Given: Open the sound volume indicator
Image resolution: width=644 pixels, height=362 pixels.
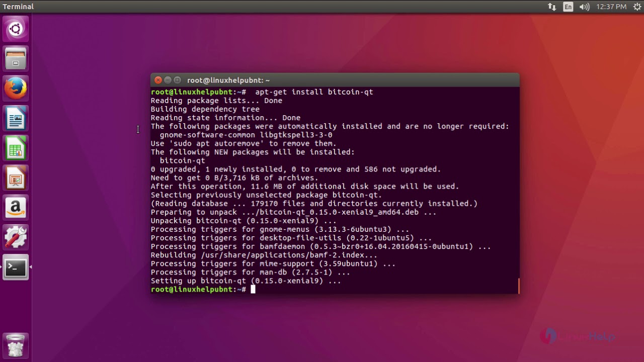Looking at the screenshot, I should pos(584,7).
